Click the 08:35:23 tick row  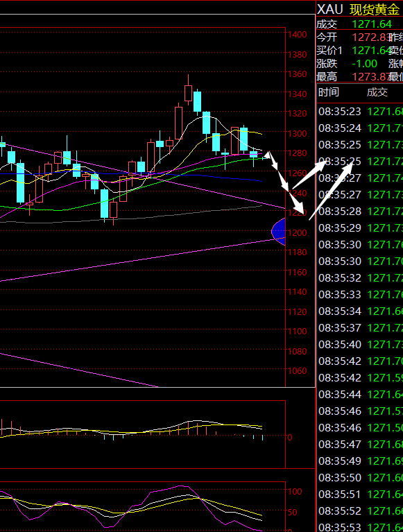360,111
